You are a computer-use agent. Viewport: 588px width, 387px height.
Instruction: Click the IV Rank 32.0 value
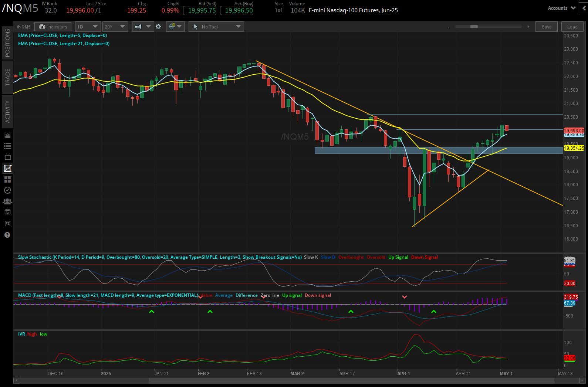51,10
